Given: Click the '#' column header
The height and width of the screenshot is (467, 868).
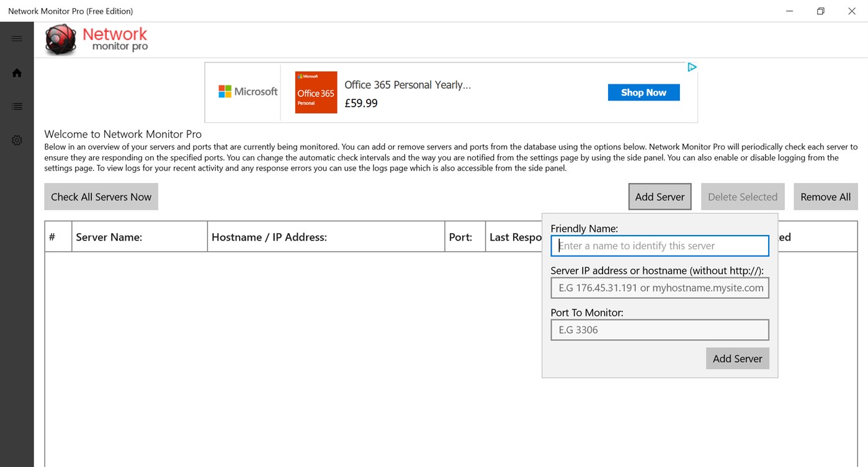Looking at the screenshot, I should 58,237.
